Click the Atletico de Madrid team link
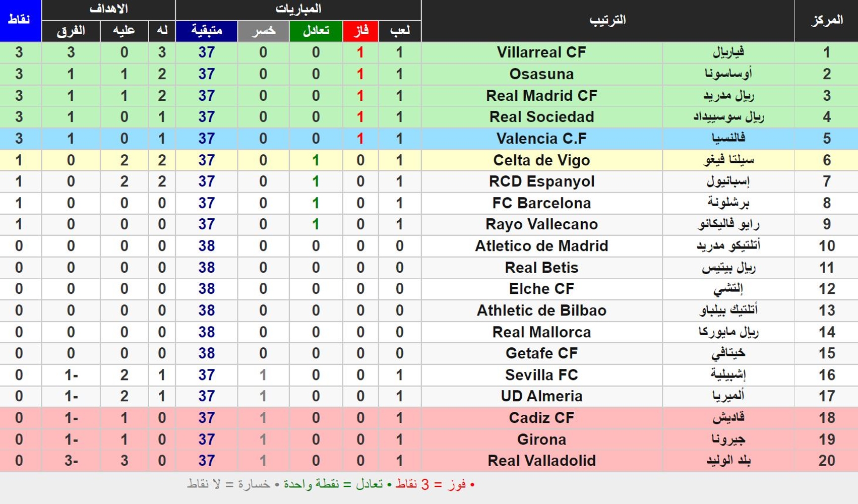 point(541,246)
